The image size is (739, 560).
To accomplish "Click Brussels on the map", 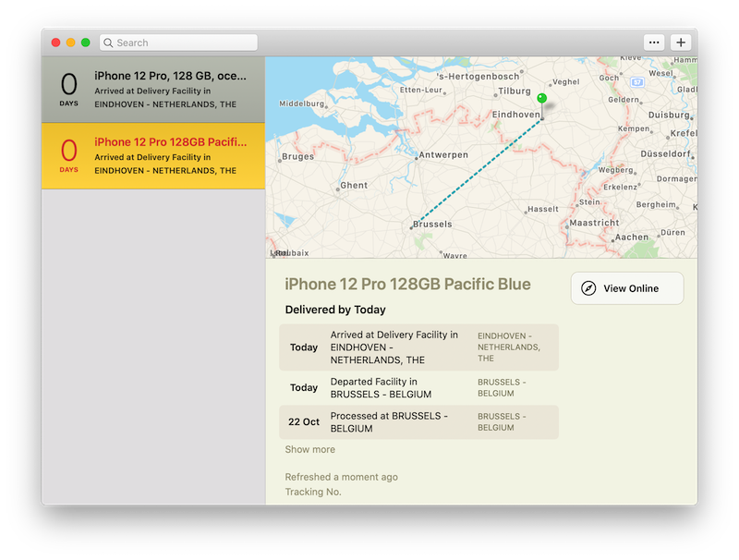I will click(431, 224).
